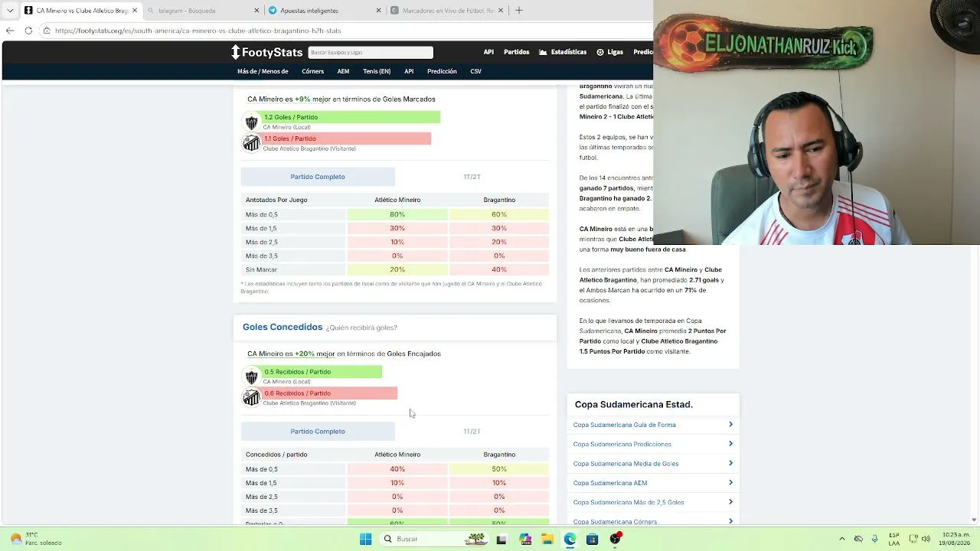Viewport: 980px width, 551px height.
Task: Open Copa Sudamericana AEM link
Action: pos(610,483)
